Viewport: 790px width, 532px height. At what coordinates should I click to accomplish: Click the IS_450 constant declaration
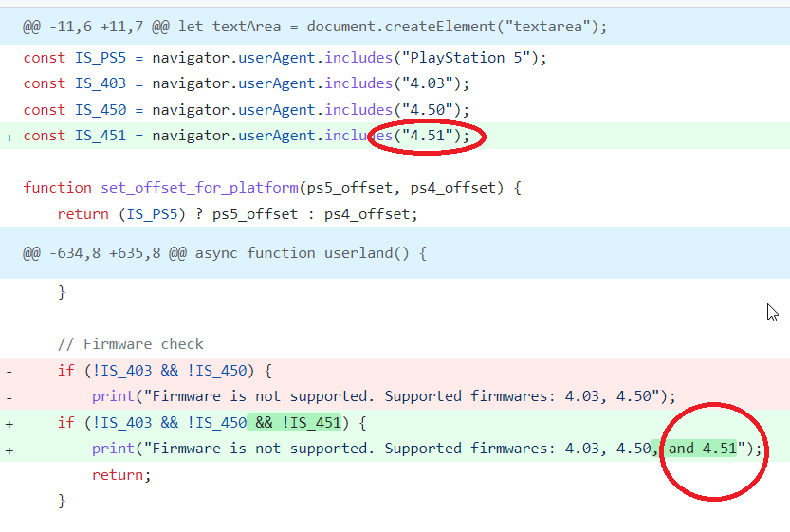click(101, 110)
